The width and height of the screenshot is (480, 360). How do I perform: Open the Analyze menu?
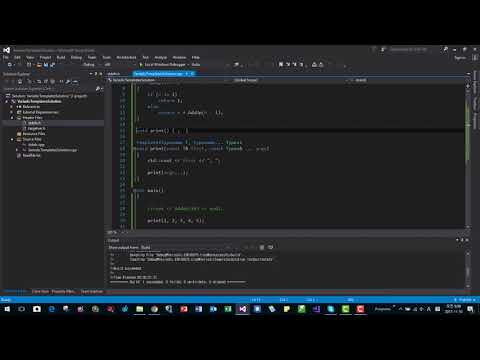[161, 57]
